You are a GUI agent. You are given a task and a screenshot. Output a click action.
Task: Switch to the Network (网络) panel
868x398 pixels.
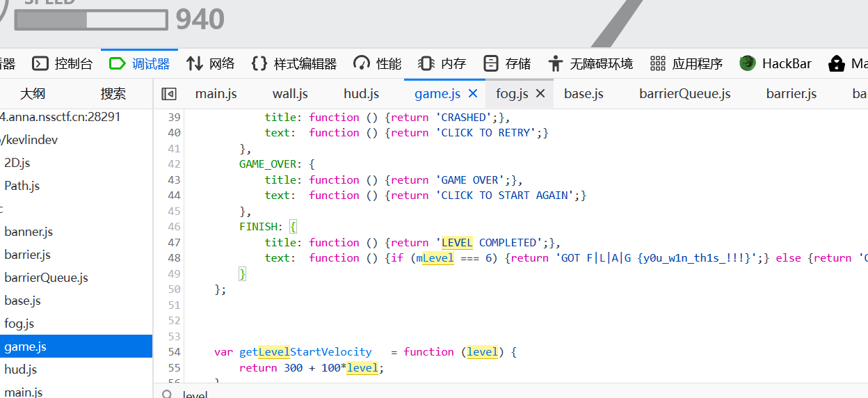(211, 64)
